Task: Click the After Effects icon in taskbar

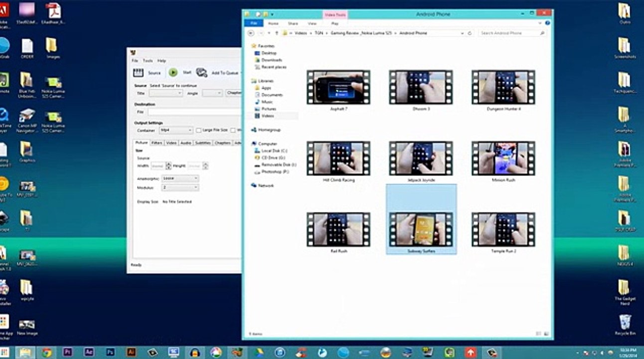Action: point(89,353)
